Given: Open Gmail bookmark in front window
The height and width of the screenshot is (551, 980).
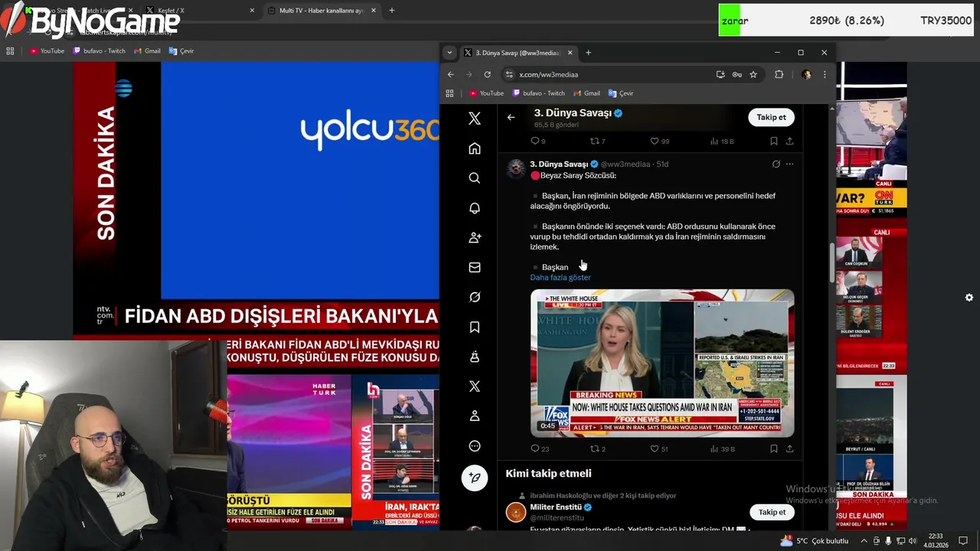Looking at the screenshot, I should tap(586, 93).
